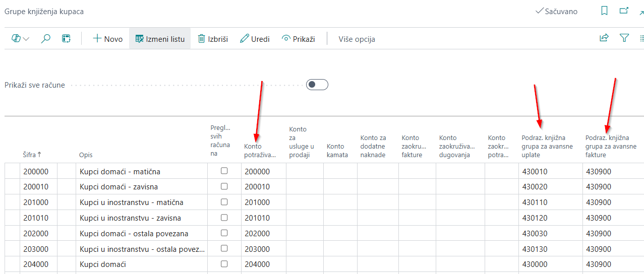Open the filter funnel icon

coord(624,38)
